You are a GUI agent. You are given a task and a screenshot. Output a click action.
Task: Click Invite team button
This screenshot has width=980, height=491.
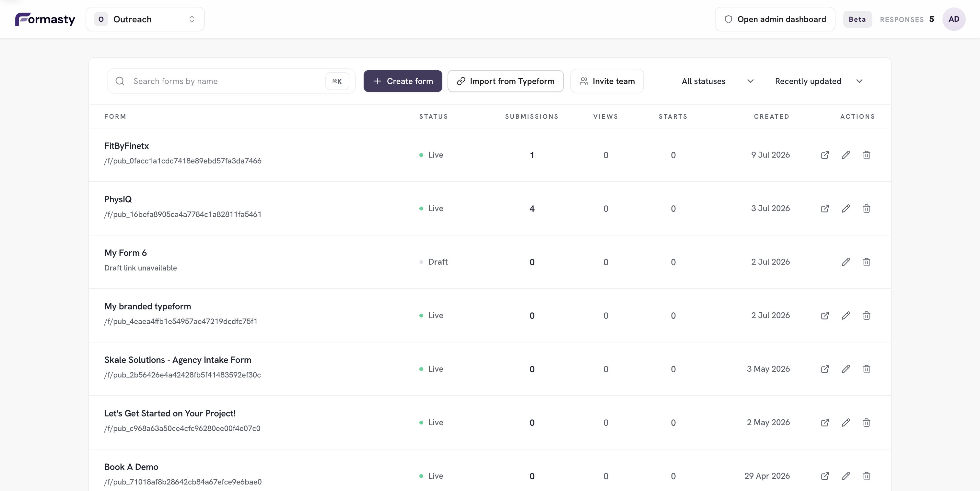[607, 81]
